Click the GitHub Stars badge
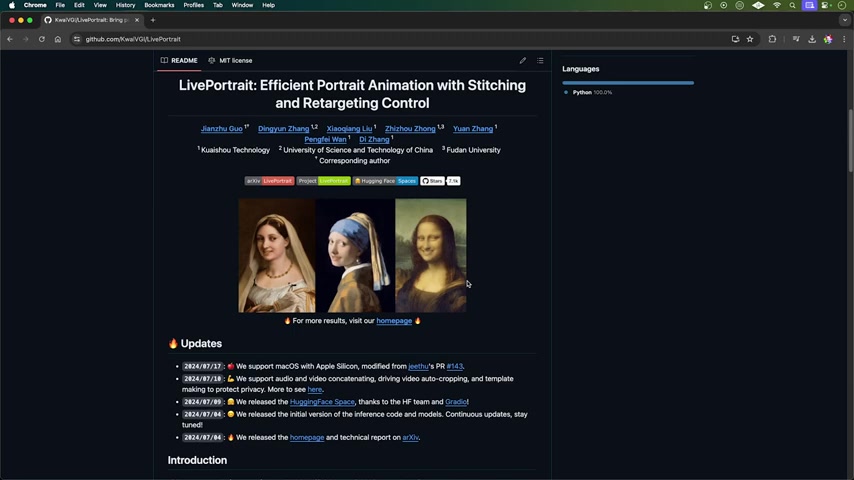 click(440, 181)
